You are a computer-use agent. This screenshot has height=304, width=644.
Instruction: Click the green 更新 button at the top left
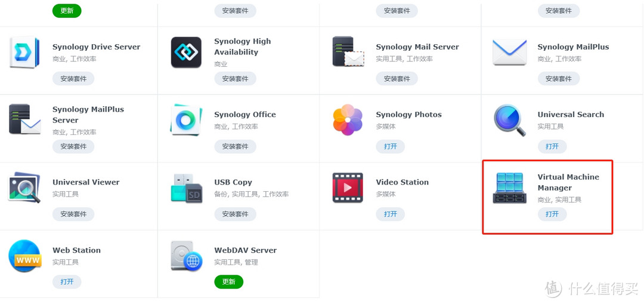point(67,11)
